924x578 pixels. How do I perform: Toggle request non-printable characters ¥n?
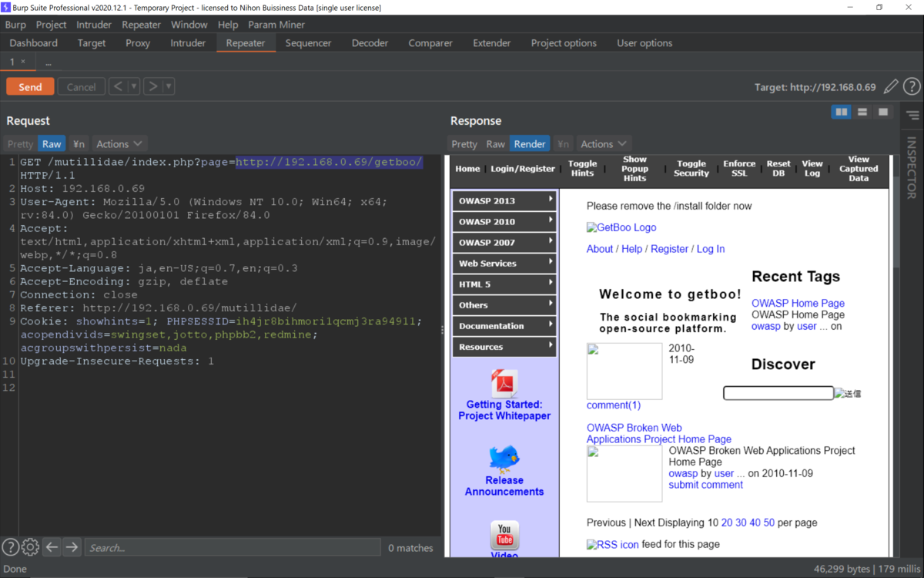coord(79,143)
